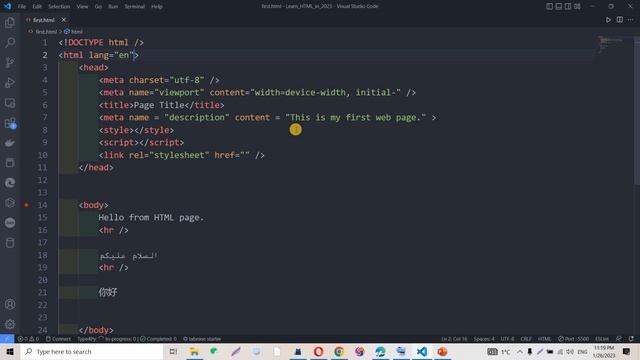Open PowerPoint from the taskbar
The height and width of the screenshot is (360, 640).
pyautogui.click(x=442, y=351)
